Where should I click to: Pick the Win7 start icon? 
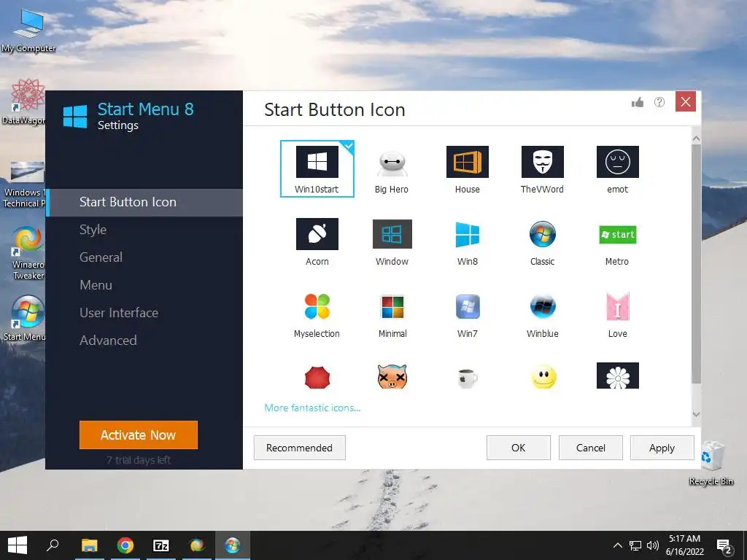pyautogui.click(x=468, y=316)
